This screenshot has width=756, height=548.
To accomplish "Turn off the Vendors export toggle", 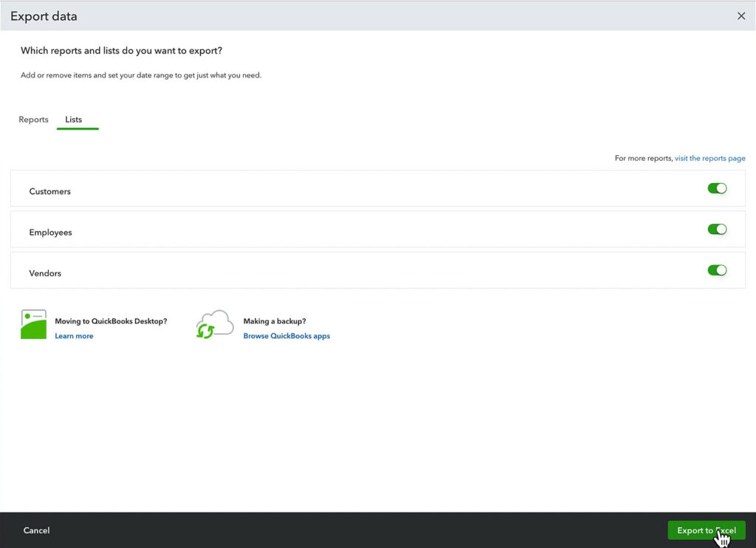I will pos(717,270).
